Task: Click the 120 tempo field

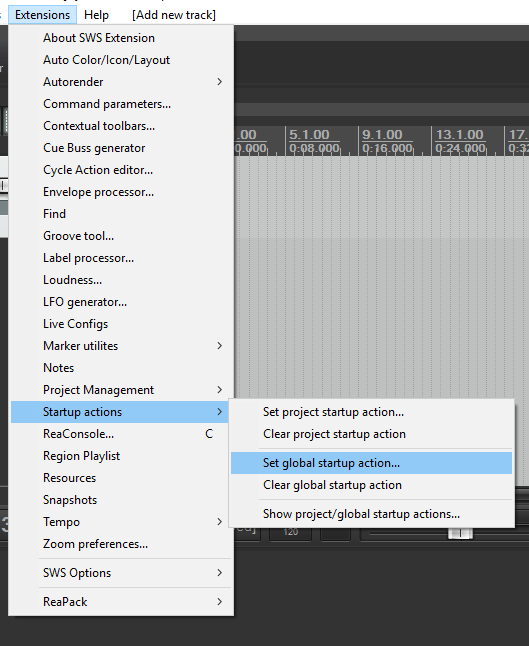Action: (290, 532)
